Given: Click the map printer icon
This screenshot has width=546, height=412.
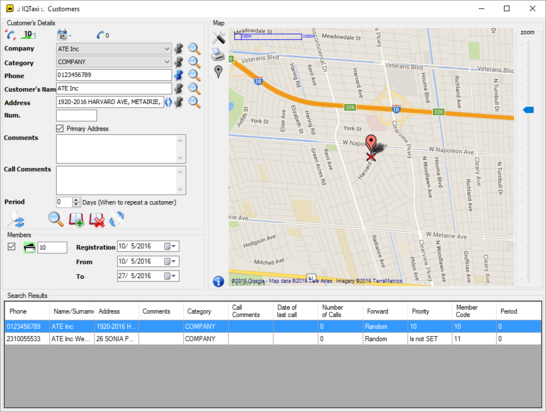Looking at the screenshot, I should click(218, 54).
